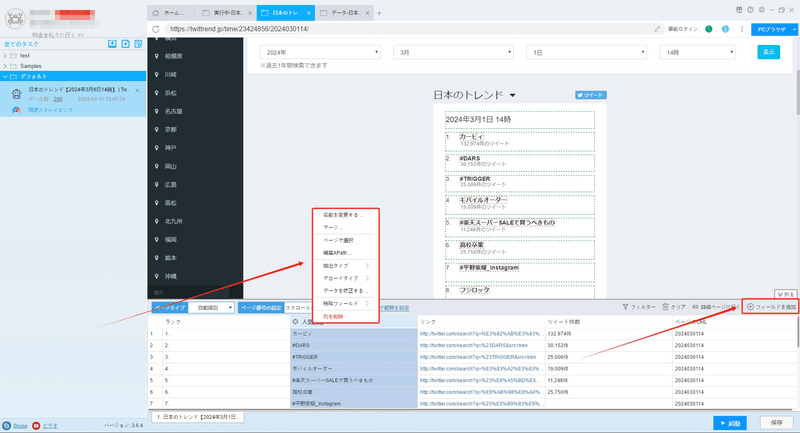Click the 起動 start button
The image size is (800, 433).
pyautogui.click(x=730, y=423)
